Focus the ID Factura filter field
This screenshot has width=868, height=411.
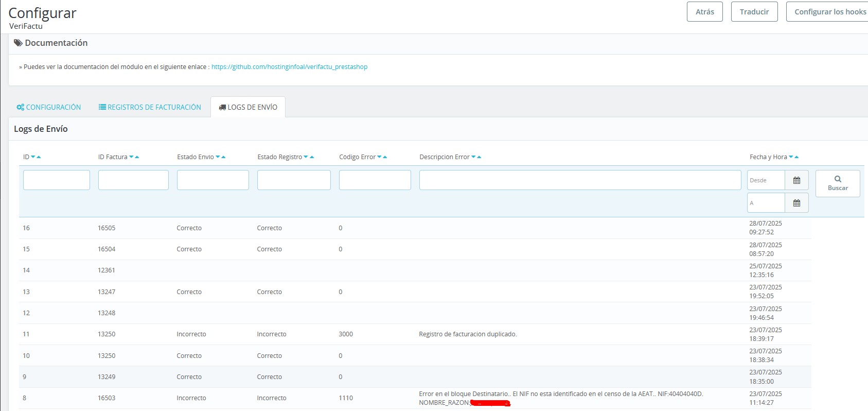(x=133, y=180)
